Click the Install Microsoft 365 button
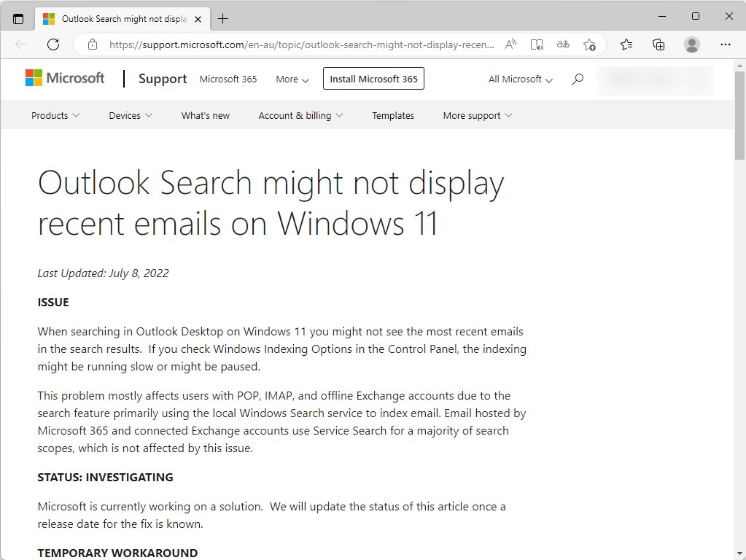Viewport: 746px width, 560px height. (373, 79)
